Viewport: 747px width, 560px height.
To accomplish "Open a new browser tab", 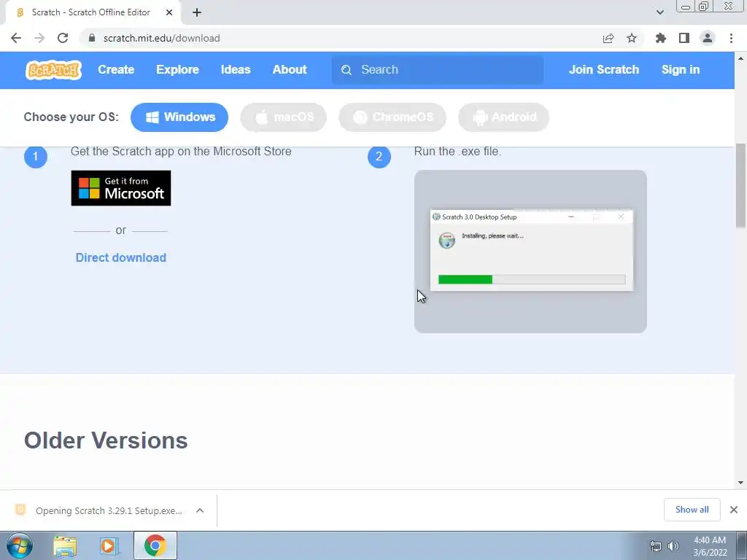I will 197,12.
